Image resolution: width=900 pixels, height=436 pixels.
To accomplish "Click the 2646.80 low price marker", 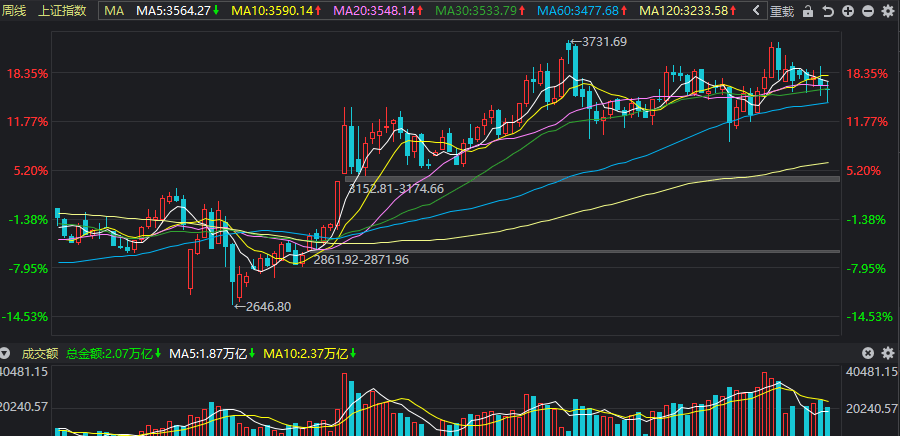I will (x=263, y=306).
